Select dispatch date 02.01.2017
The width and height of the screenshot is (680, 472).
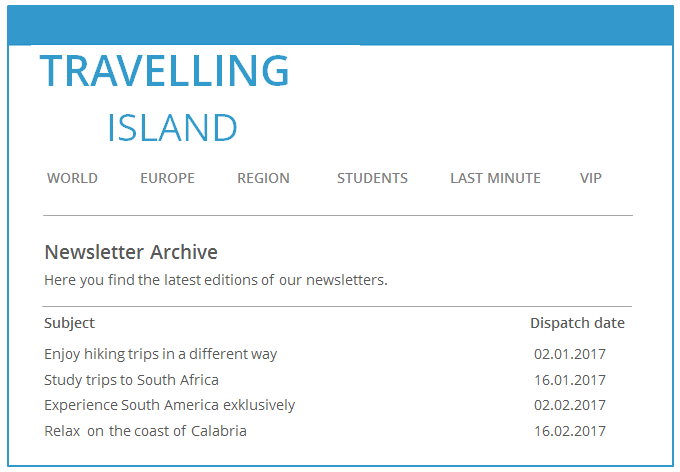(569, 354)
